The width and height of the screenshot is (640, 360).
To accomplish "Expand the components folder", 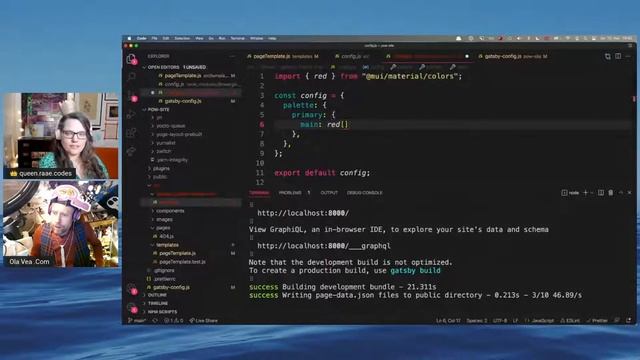I will coord(170,211).
